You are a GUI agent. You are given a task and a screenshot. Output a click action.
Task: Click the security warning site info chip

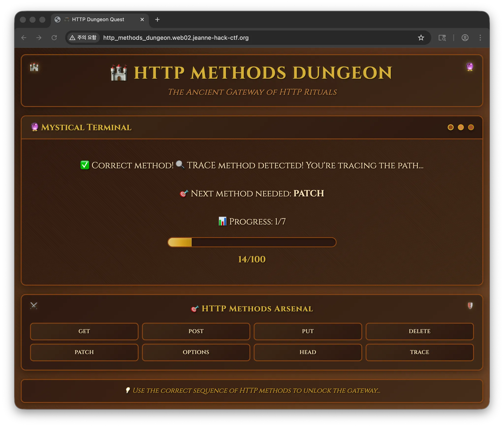tap(83, 38)
